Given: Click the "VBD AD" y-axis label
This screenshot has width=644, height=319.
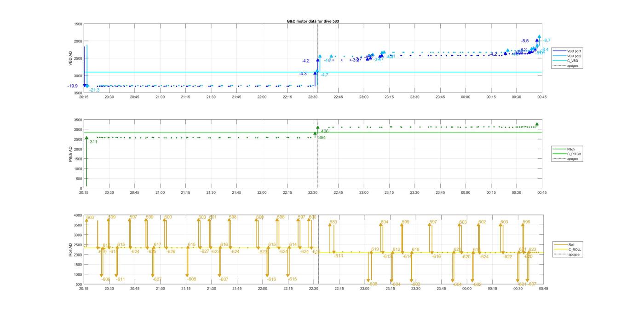Looking at the screenshot, I should [x=71, y=58].
